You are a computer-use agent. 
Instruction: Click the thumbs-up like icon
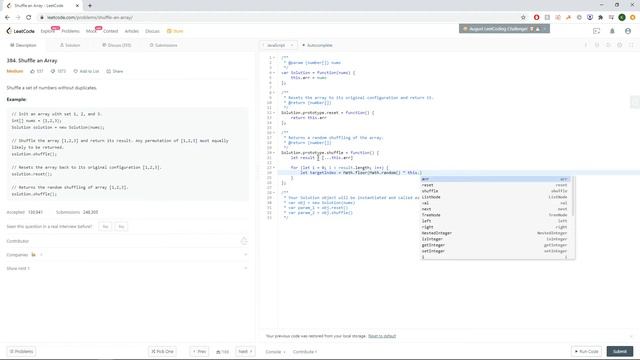[x=33, y=71]
